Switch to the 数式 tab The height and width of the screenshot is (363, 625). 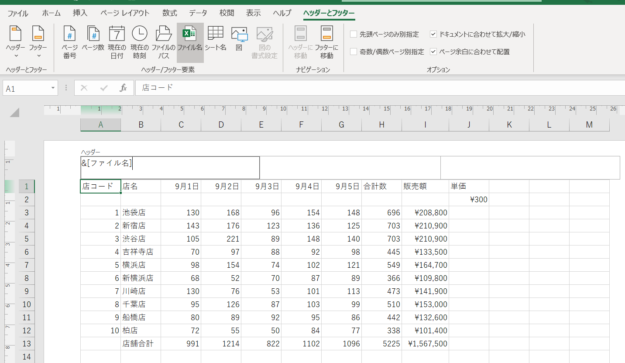169,13
